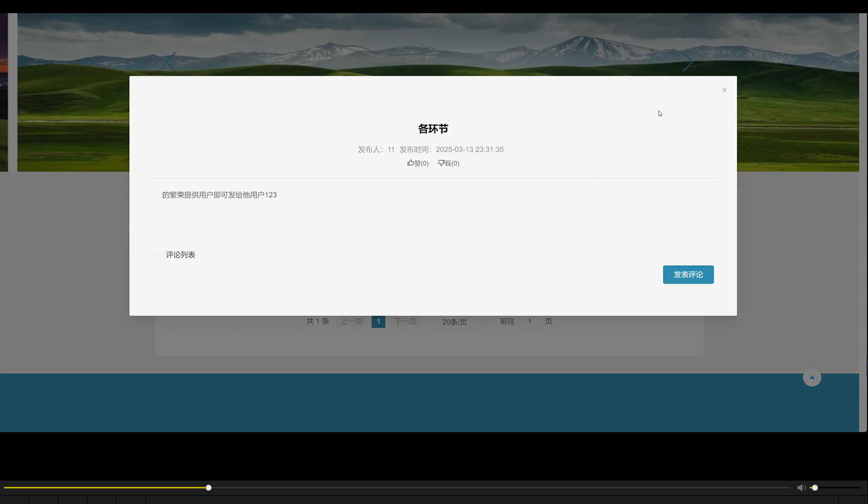This screenshot has height=504, width=868.
Task: Click the carousel's left arrow
Action: click(171, 62)
